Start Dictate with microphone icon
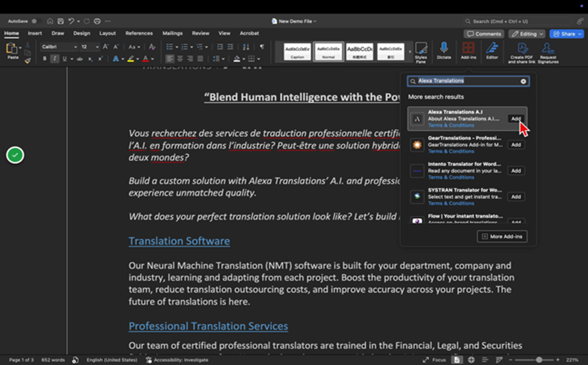Viewport: 588px width, 365px height. pos(444,51)
